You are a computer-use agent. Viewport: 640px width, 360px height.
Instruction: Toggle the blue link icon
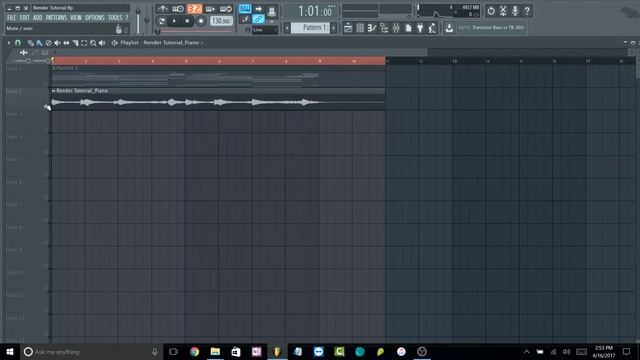(258, 19)
